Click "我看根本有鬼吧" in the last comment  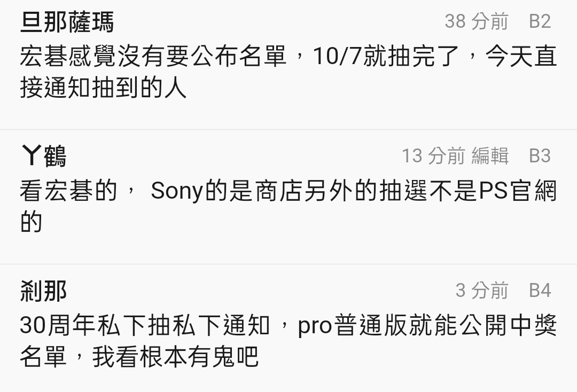176,356
